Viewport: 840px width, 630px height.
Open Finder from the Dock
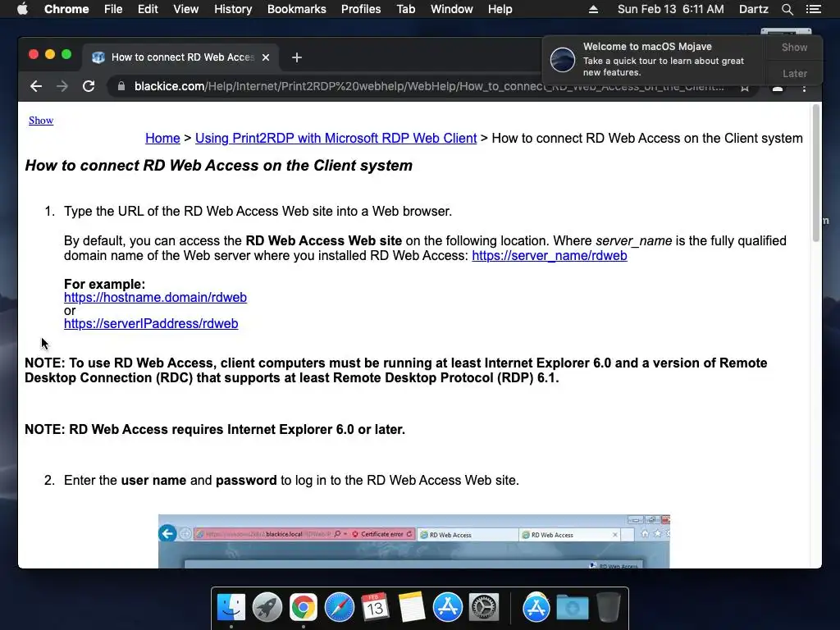231,608
